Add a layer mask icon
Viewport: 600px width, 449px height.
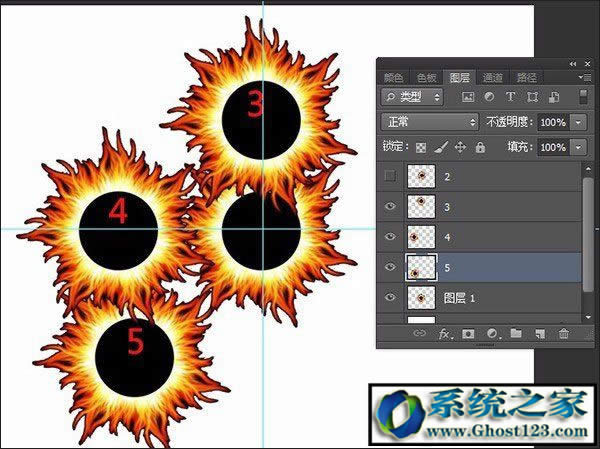click(468, 334)
